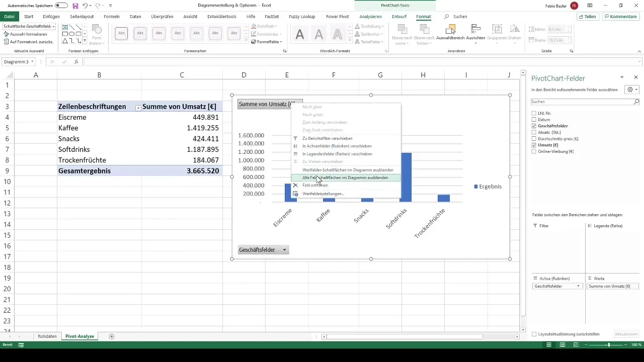Open the Analysieren ribbon tab
This screenshot has width=644, height=362.
(x=370, y=17)
